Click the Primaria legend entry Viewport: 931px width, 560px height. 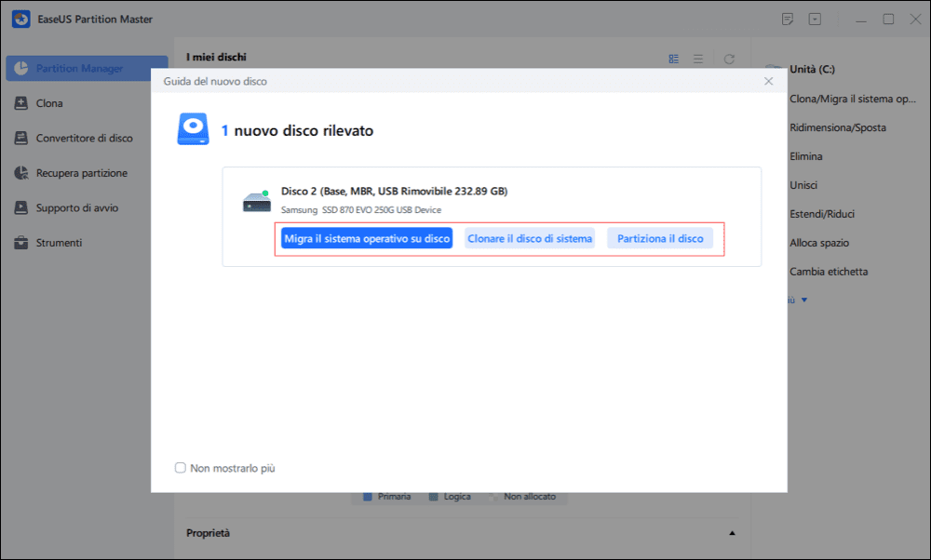(x=387, y=497)
